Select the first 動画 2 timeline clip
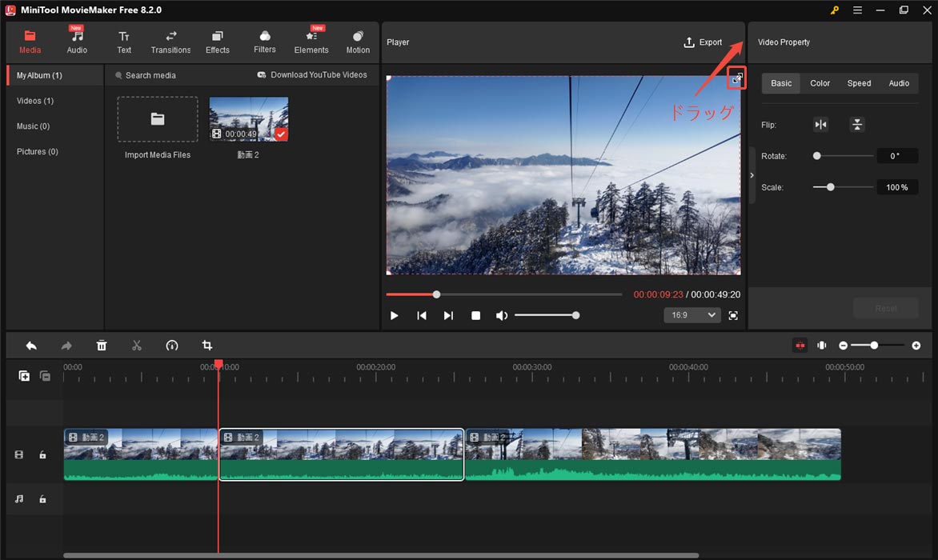 141,454
